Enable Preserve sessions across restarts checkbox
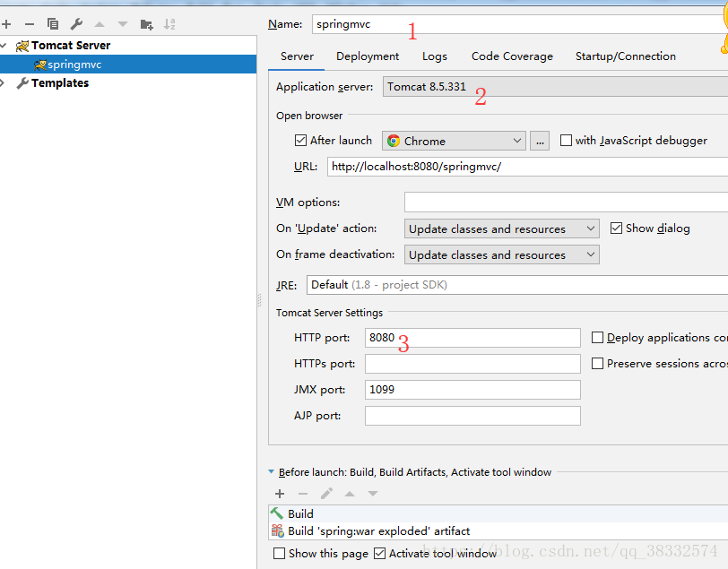The height and width of the screenshot is (569, 728). [x=597, y=364]
